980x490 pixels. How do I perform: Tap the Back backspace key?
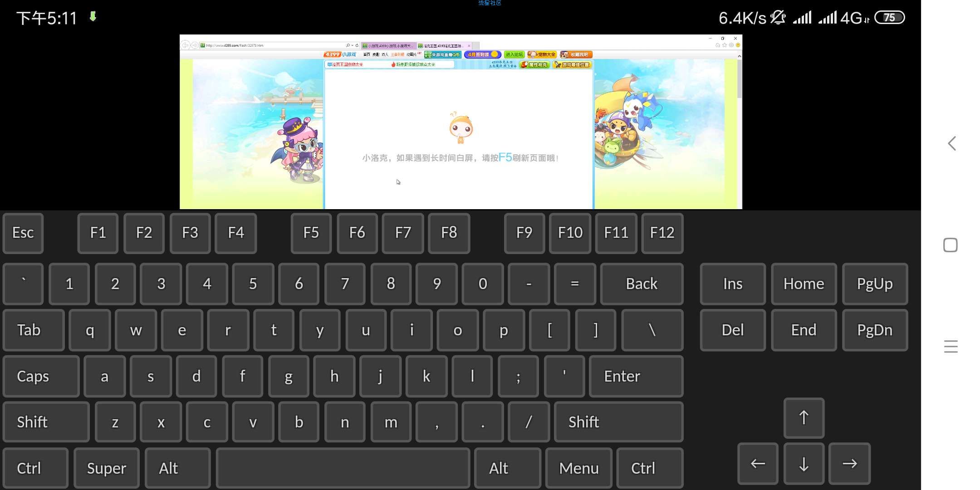(642, 284)
